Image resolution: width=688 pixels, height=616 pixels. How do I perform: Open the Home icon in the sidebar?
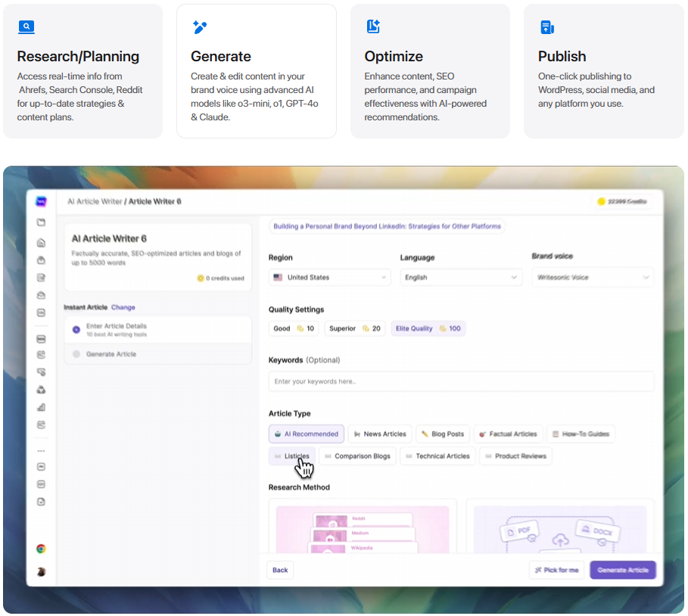click(x=41, y=243)
